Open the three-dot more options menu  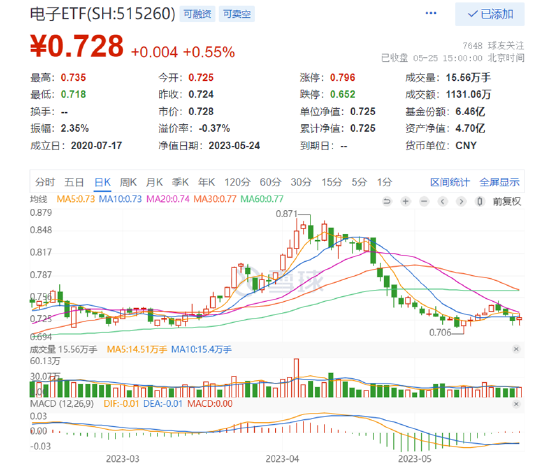coord(430,13)
